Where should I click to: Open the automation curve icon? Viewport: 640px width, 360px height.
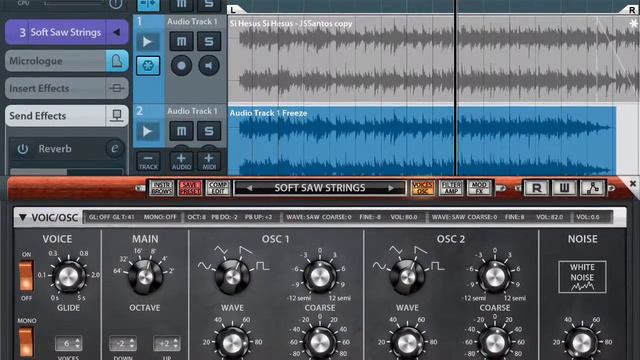(x=592, y=188)
